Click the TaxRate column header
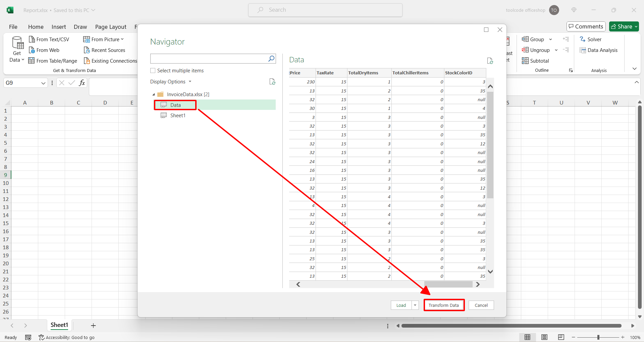The image size is (644, 342). [331, 73]
